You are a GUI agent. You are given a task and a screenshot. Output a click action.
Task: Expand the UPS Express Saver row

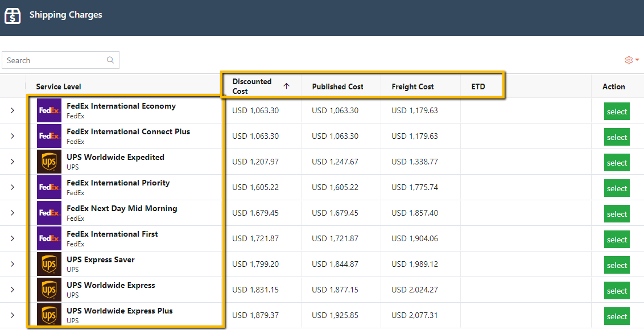tap(13, 264)
